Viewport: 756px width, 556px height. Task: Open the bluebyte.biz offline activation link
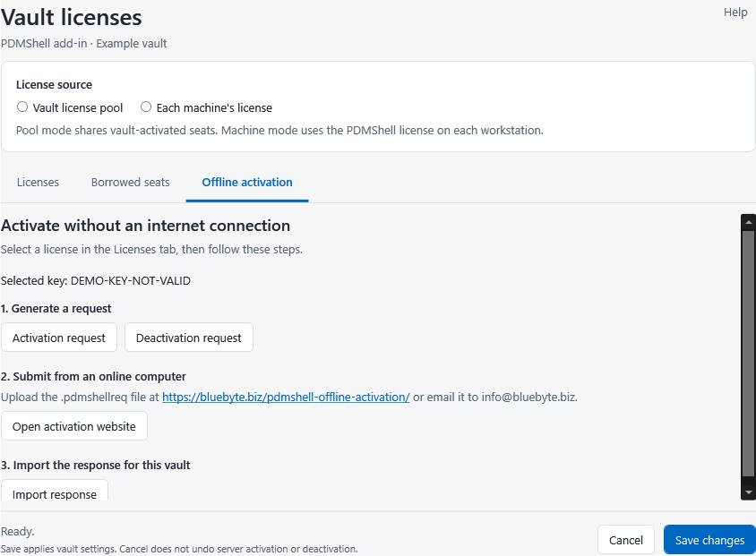[x=286, y=397]
